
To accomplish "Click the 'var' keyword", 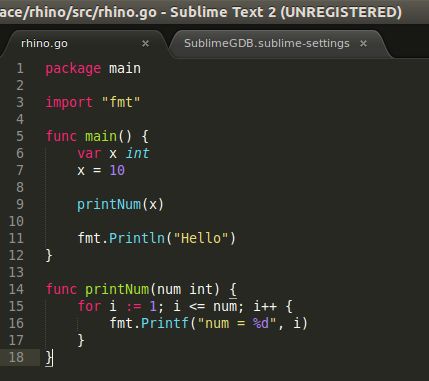I will tap(89, 153).
